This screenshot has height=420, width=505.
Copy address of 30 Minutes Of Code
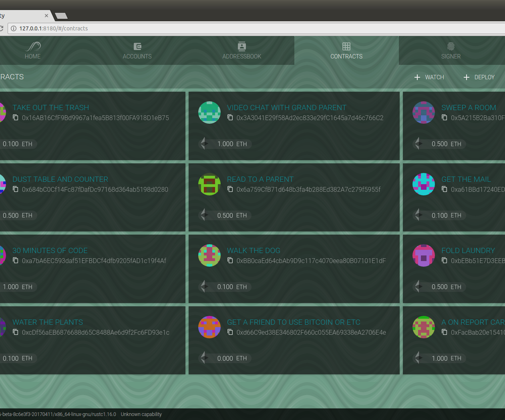click(x=16, y=261)
